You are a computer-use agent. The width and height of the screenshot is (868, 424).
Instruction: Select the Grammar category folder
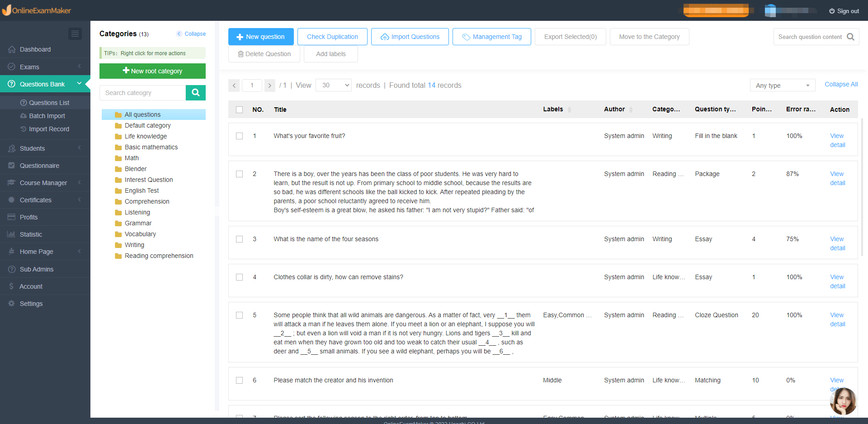pyautogui.click(x=138, y=223)
